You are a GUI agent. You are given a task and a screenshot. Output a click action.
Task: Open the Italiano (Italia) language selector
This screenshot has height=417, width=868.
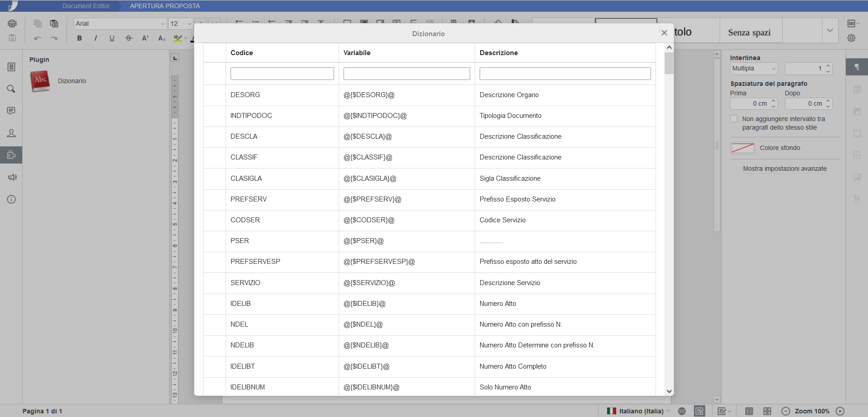tap(641, 411)
